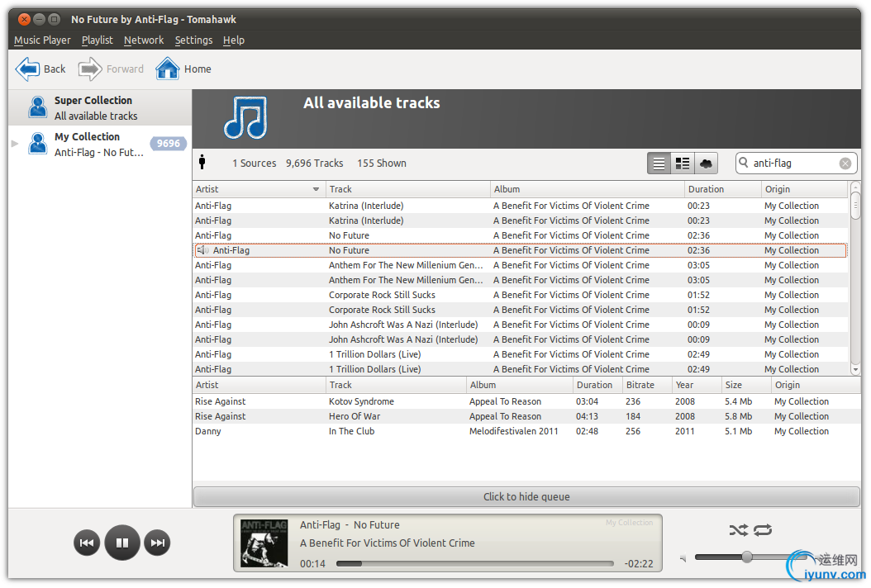This screenshot has height=588, width=871.
Task: Open the Network menu
Action: click(x=144, y=40)
